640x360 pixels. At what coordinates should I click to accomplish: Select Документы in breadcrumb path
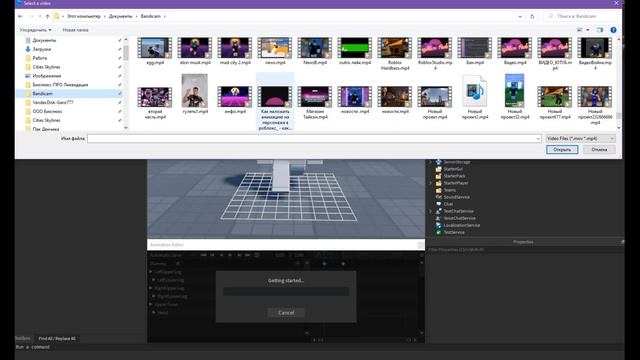pyautogui.click(x=120, y=16)
